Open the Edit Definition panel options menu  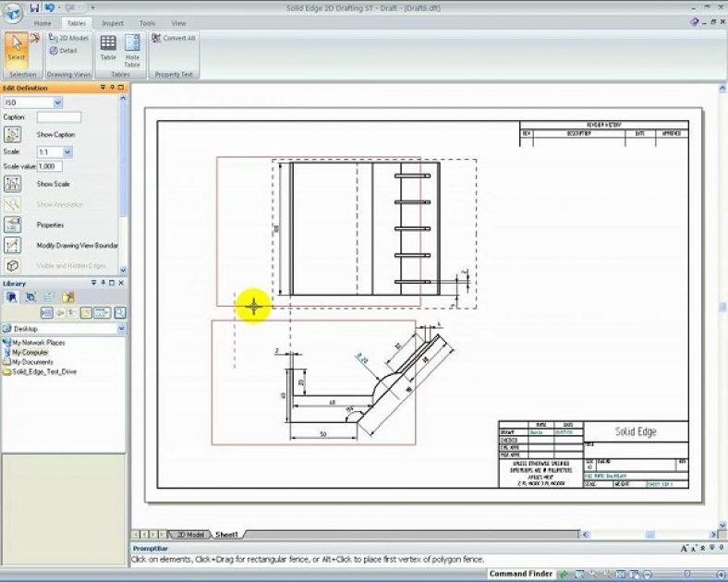click(x=103, y=88)
